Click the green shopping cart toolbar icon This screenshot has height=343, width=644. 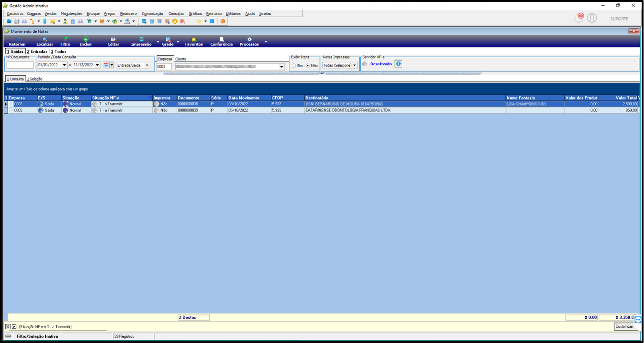point(89,21)
